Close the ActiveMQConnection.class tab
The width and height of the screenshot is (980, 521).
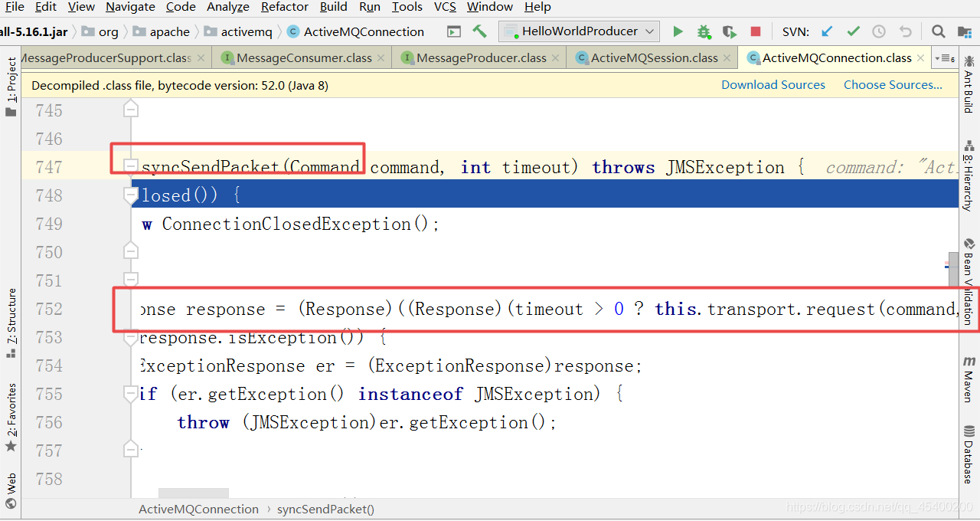(921, 58)
